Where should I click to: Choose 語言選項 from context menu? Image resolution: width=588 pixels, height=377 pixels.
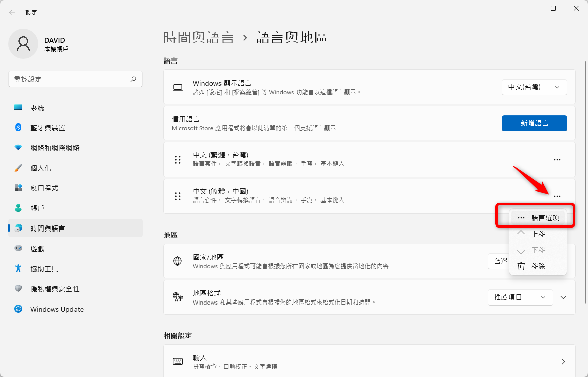point(538,218)
